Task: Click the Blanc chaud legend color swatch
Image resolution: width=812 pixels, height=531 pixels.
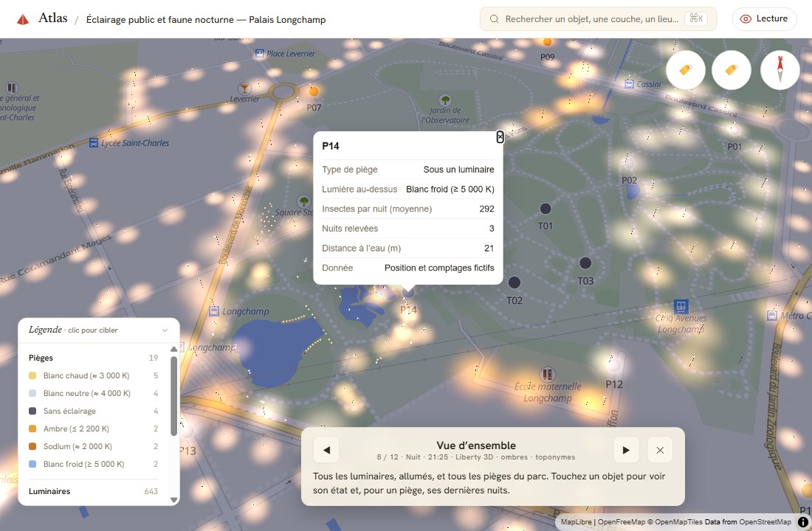Action: click(32, 375)
